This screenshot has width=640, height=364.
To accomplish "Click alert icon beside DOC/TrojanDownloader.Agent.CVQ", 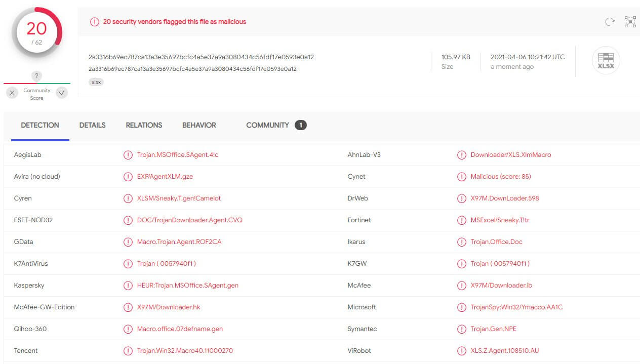I will click(128, 220).
